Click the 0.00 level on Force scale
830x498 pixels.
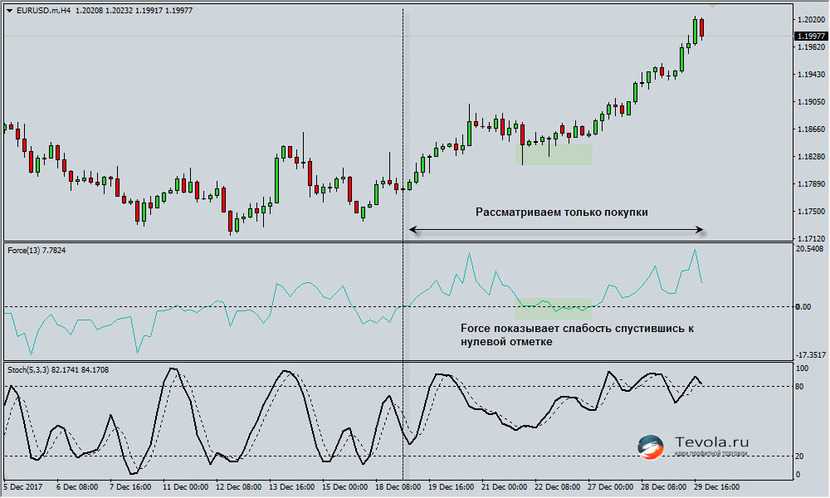804,307
